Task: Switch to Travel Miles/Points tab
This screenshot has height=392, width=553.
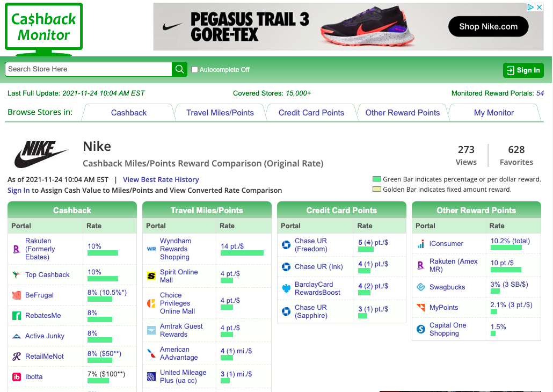Action: pos(220,113)
